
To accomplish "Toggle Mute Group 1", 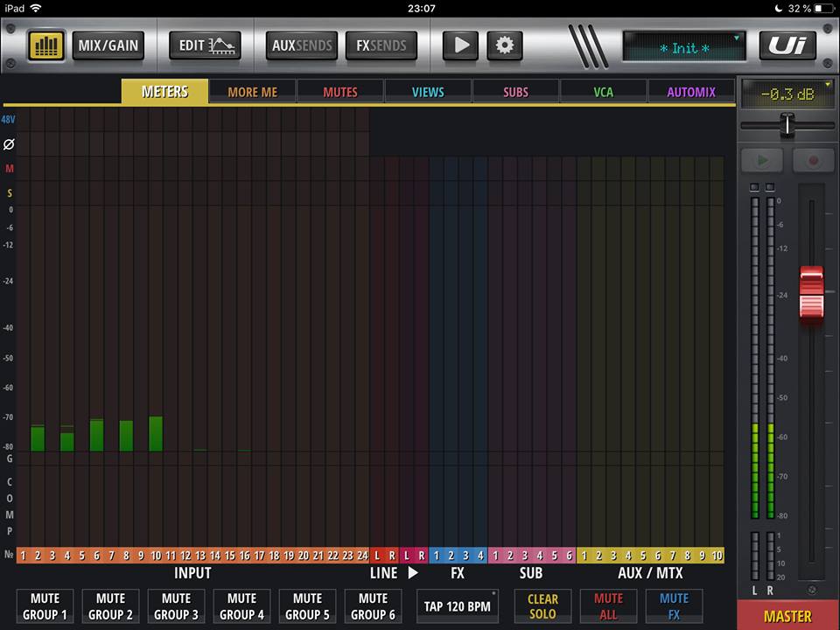I will click(x=45, y=606).
